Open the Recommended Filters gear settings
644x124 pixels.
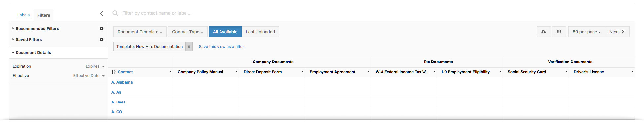(102, 29)
